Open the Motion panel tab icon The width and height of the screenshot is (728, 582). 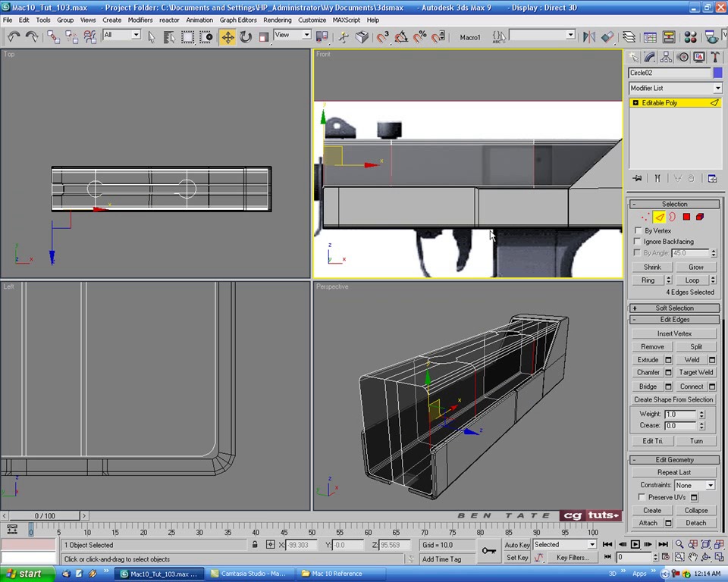pyautogui.click(x=682, y=57)
